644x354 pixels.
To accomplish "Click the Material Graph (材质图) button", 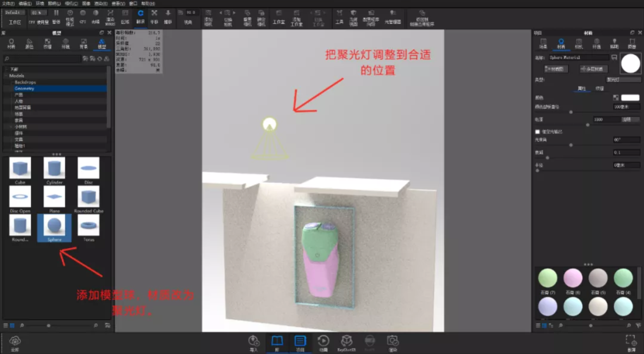I will point(557,69).
